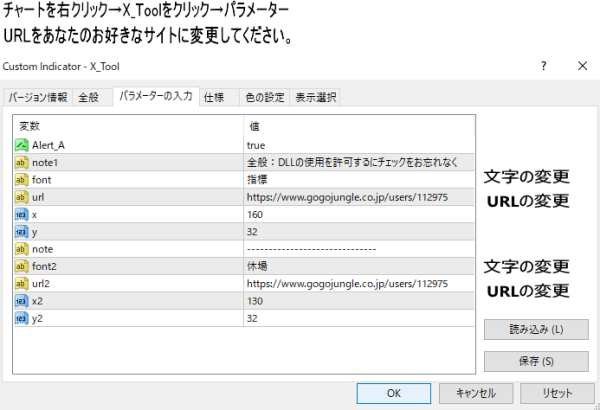Select the note1 variable name
The width and height of the screenshot is (600, 410).
click(45, 163)
